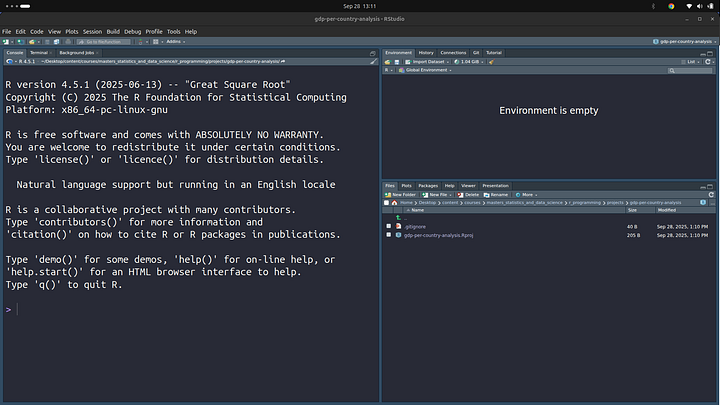Switch to the Background Jobs tab
The height and width of the screenshot is (405, 720).
pyautogui.click(x=76, y=53)
